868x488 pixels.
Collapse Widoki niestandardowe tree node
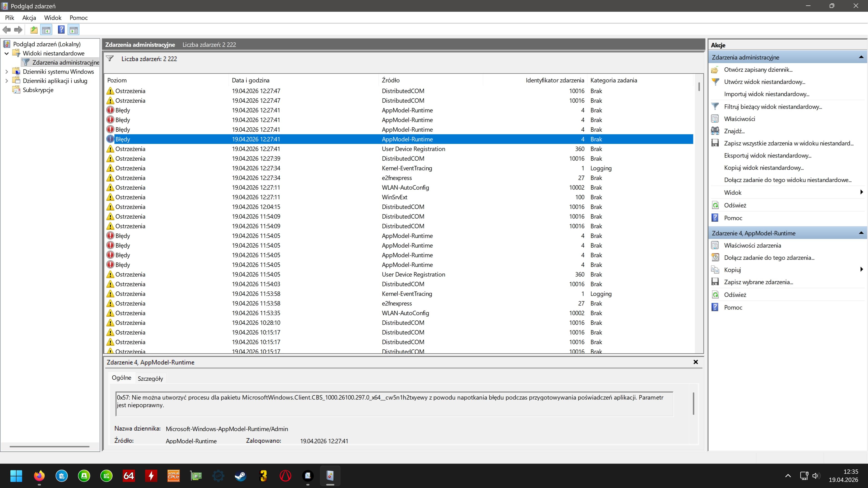click(x=6, y=53)
